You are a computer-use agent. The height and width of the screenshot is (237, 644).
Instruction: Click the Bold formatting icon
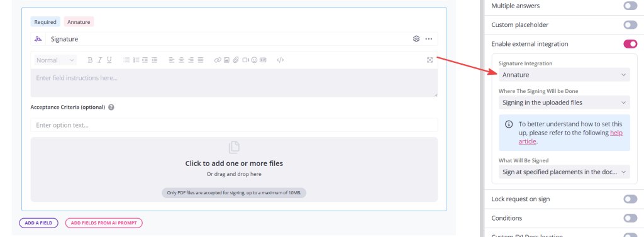(90, 60)
